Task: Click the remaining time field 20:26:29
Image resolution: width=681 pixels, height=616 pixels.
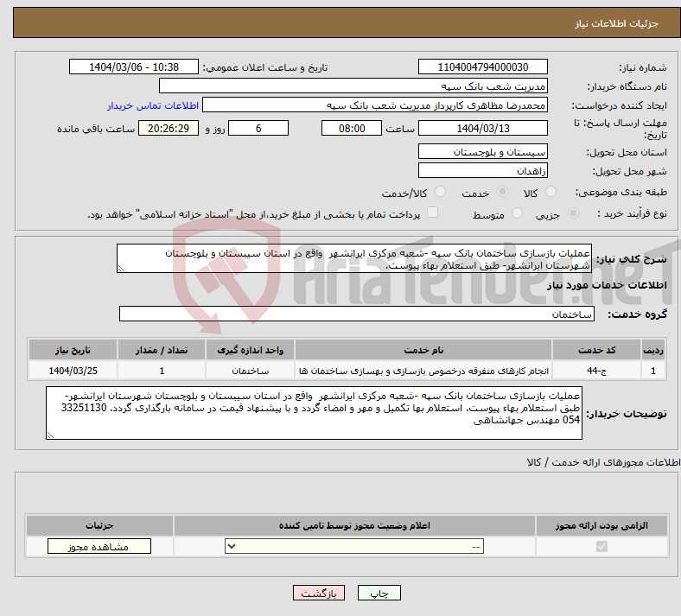Action: pyautogui.click(x=169, y=128)
